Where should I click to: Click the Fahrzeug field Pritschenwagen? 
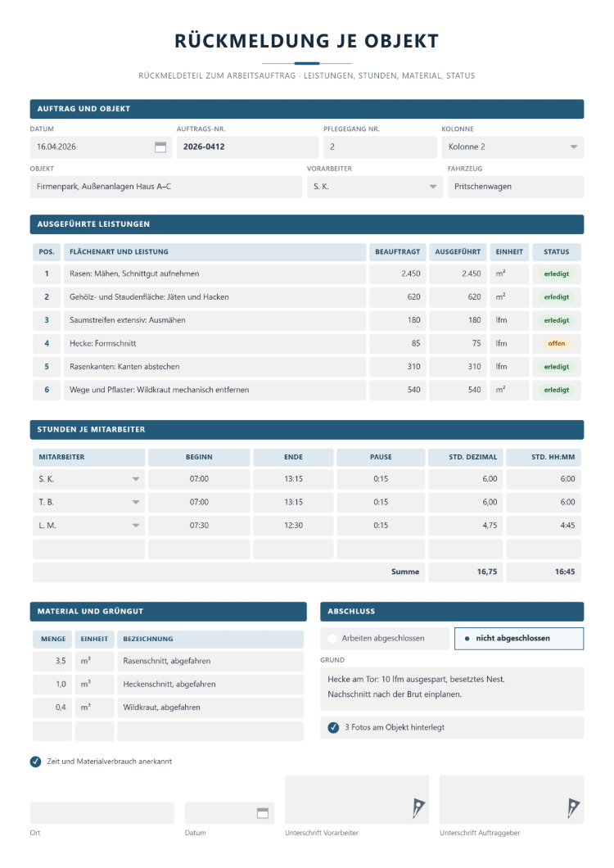point(516,187)
